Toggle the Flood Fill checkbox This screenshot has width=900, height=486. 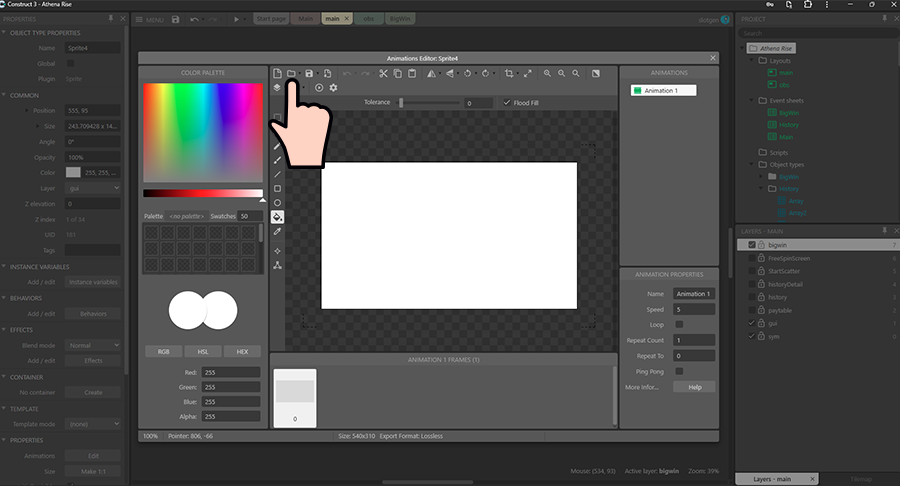point(507,102)
